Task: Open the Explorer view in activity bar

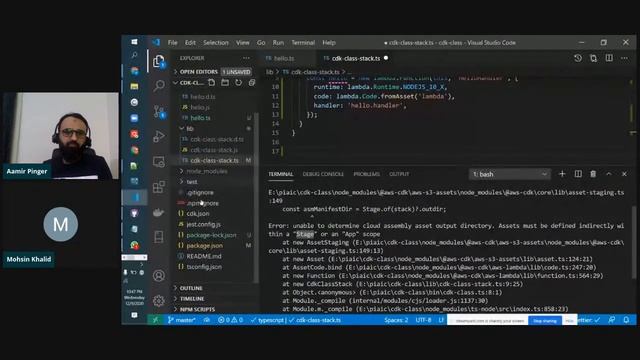Action: pos(159,62)
